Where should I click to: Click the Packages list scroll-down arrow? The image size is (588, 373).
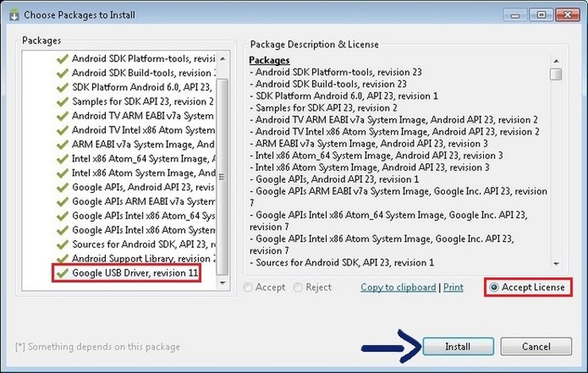pyautogui.click(x=223, y=283)
